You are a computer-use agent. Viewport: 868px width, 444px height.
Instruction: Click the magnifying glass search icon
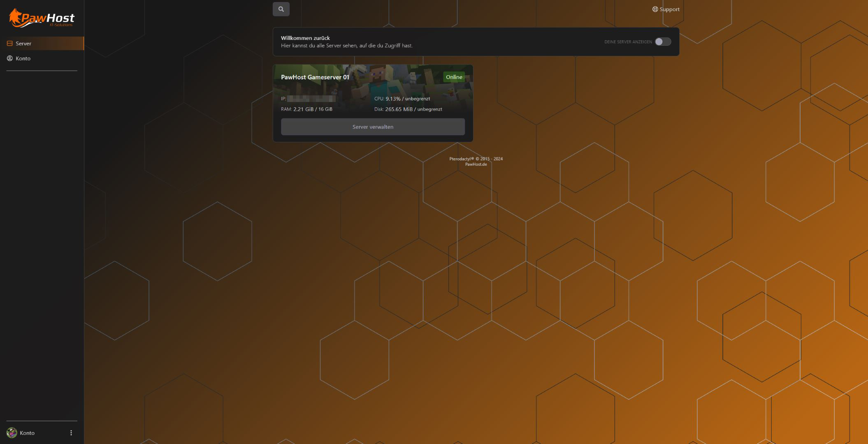click(x=281, y=9)
